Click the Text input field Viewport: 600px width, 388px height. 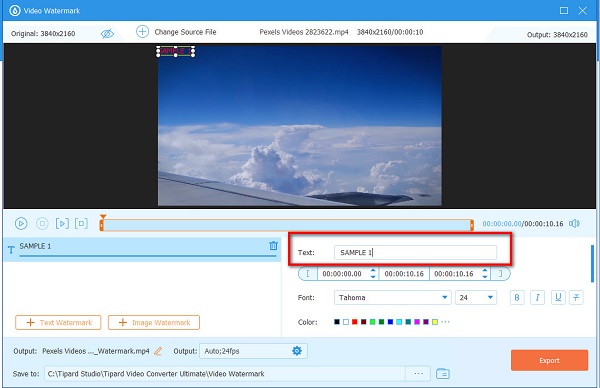pos(415,253)
